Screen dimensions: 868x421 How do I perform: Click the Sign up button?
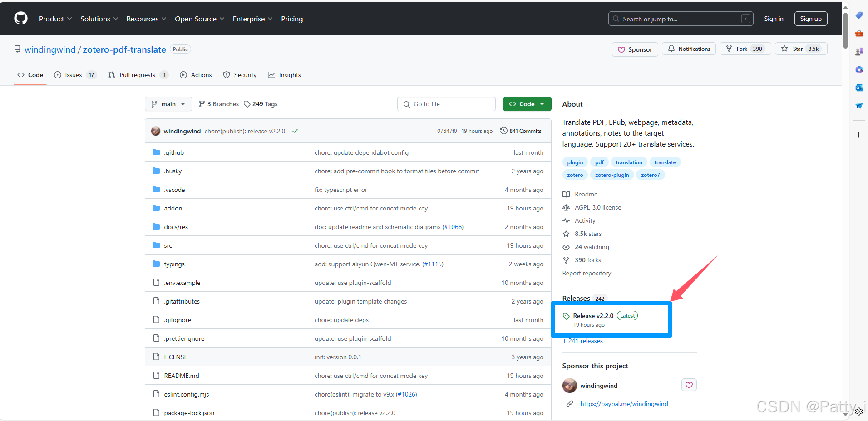coord(811,19)
